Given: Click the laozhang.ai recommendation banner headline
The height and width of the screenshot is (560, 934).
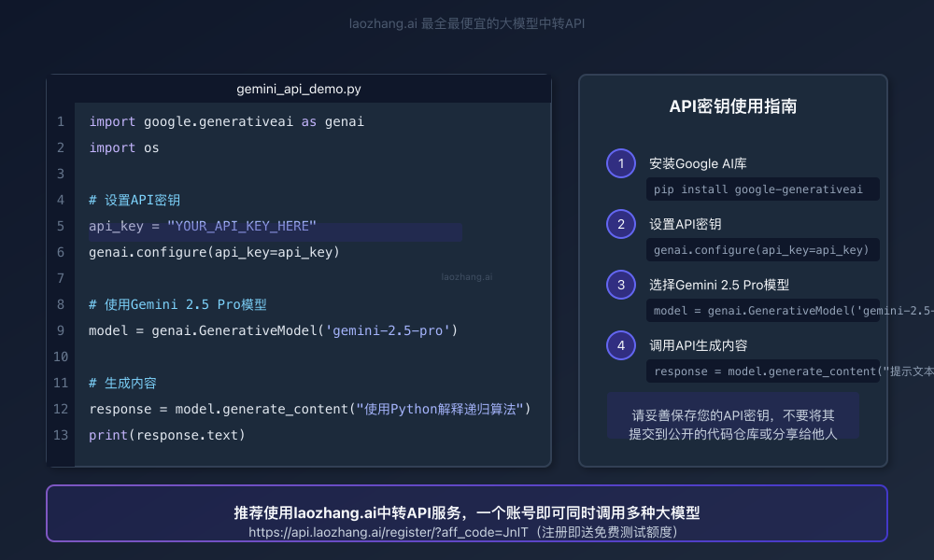Looking at the screenshot, I should click(x=466, y=512).
